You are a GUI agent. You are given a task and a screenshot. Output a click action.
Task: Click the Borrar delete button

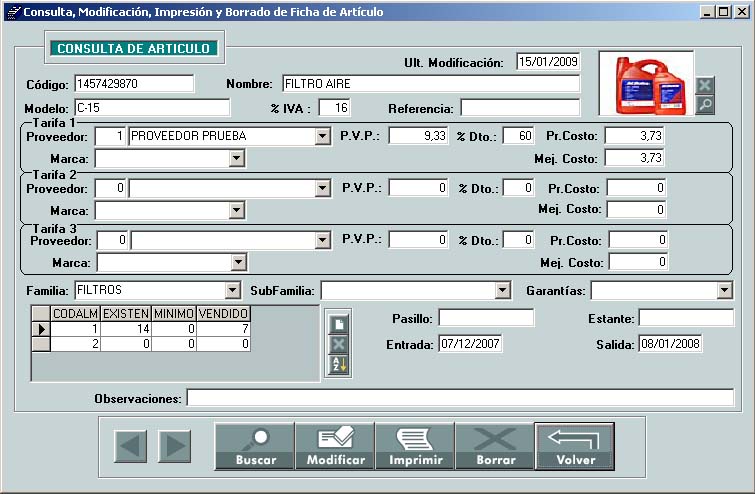click(495, 446)
